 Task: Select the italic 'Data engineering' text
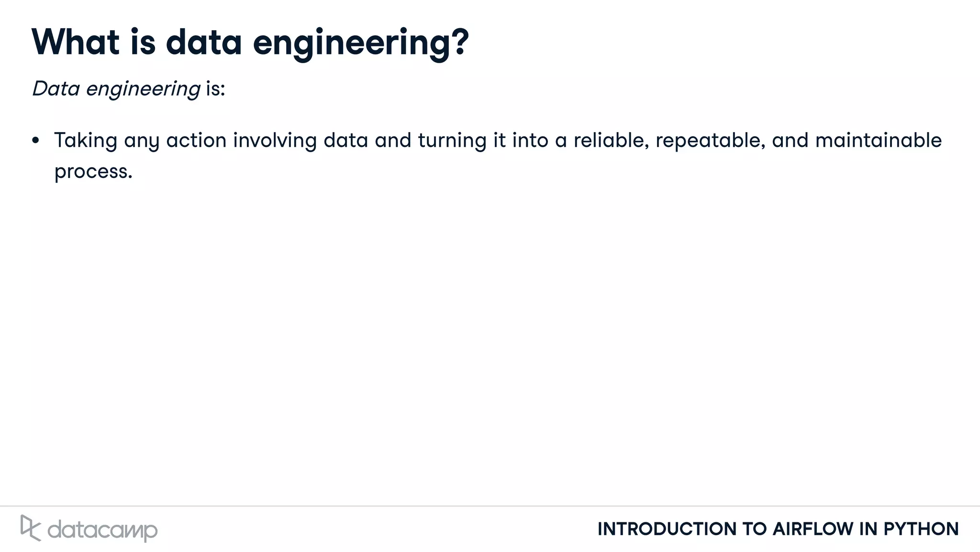(x=116, y=89)
